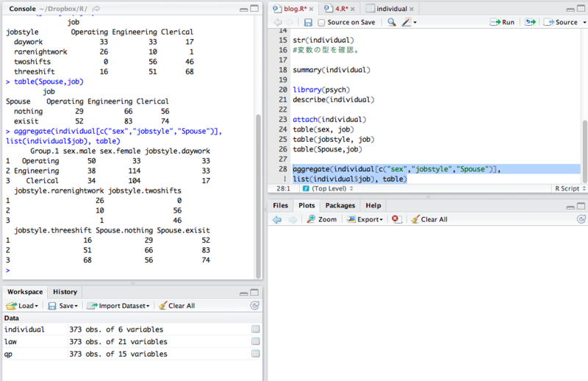Viewport: 588px width, 381px height.
Task: Clear All workspace objects
Action: tap(176, 305)
